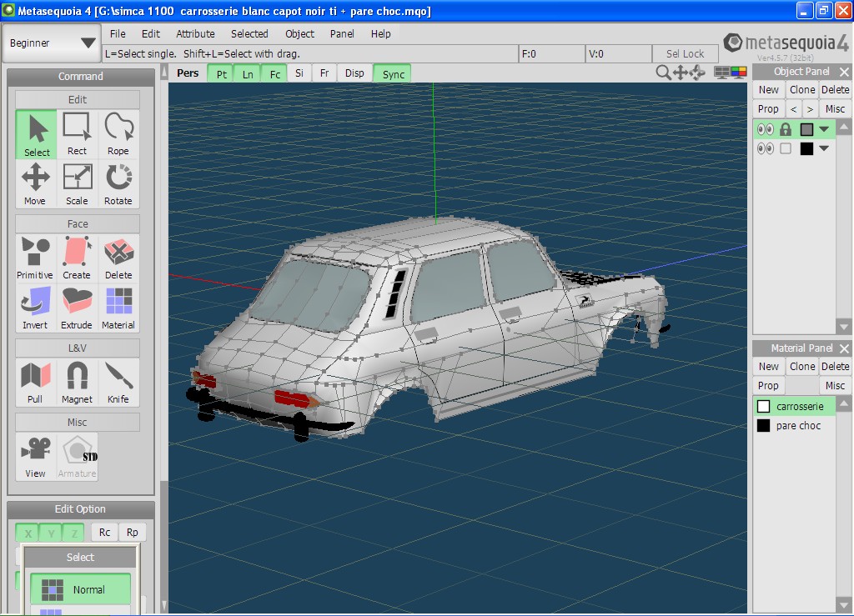854x616 pixels.
Task: Choose Normal selection mode
Action: tap(81, 589)
